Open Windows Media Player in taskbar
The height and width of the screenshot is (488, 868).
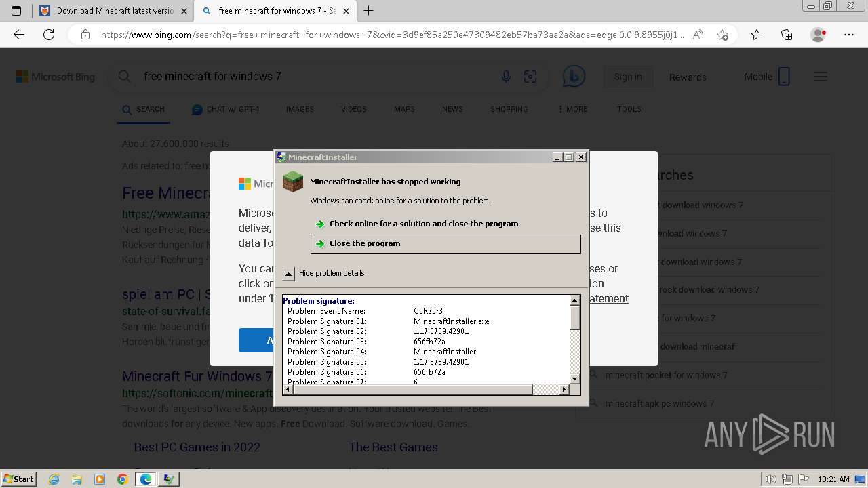(100, 479)
